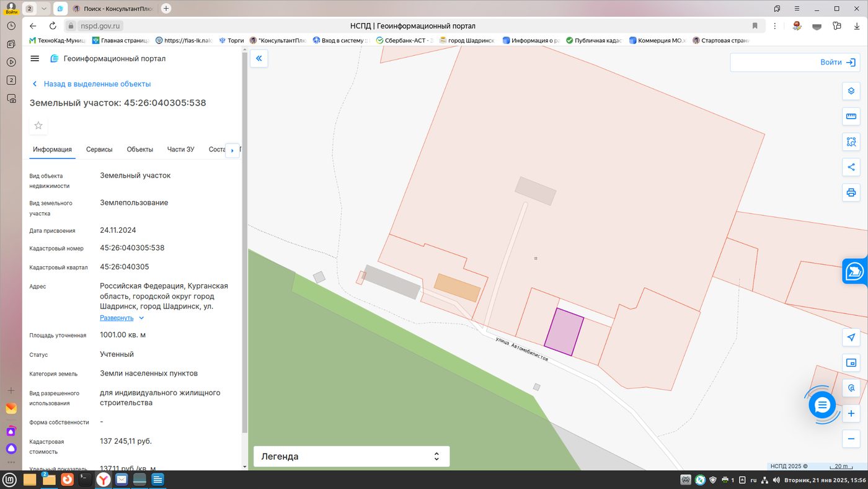Add parcel to favorites with star
Viewport: 868px width, 489px height.
point(38,125)
